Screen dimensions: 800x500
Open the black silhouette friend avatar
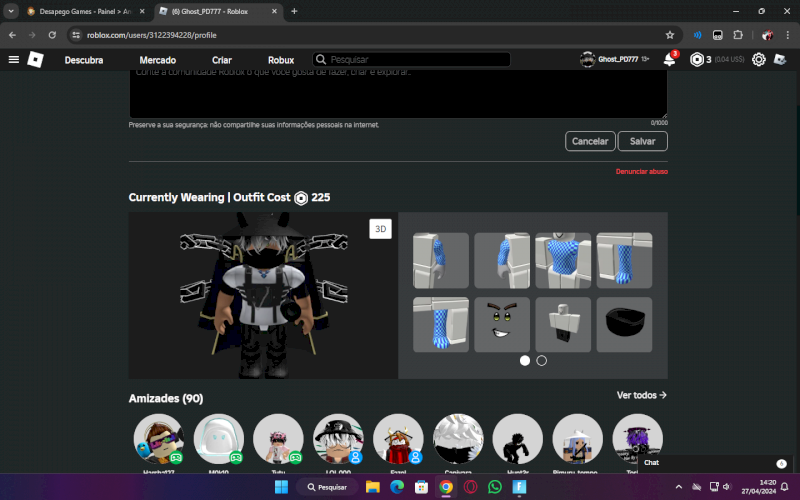pyautogui.click(x=517, y=439)
